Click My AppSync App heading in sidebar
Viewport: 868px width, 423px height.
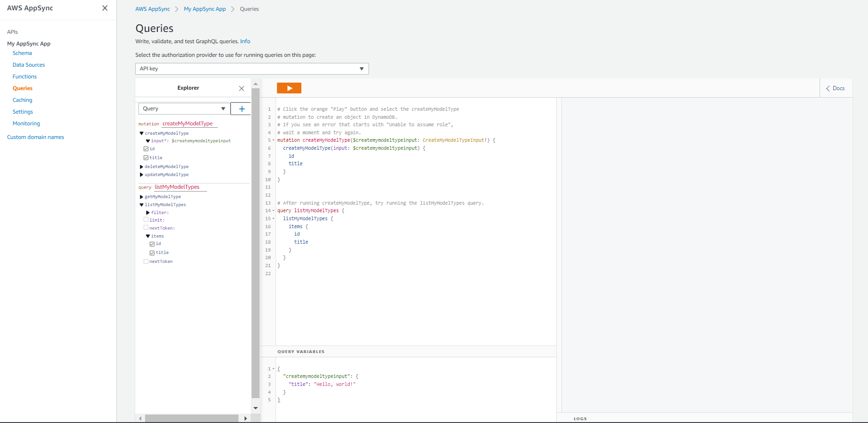[x=29, y=44]
